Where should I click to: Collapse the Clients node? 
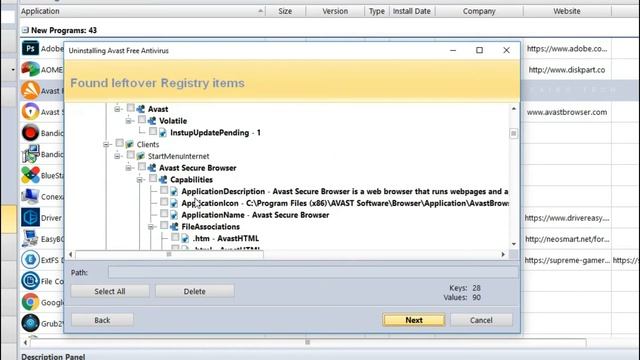(106, 144)
